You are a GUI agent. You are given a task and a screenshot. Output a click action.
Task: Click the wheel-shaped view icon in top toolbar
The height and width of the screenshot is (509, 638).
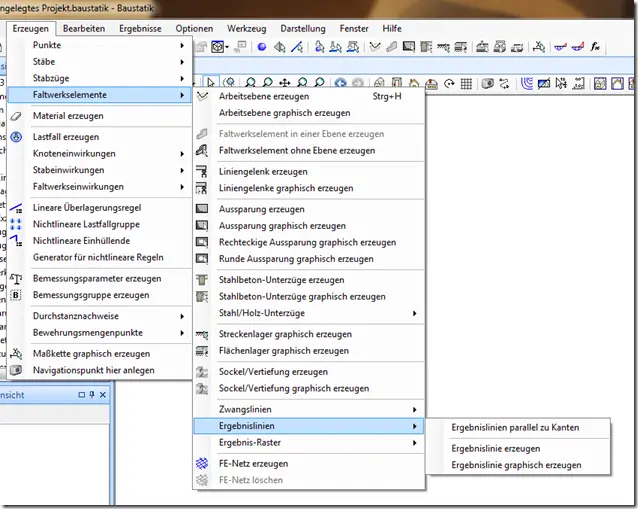pyautogui.click(x=217, y=47)
